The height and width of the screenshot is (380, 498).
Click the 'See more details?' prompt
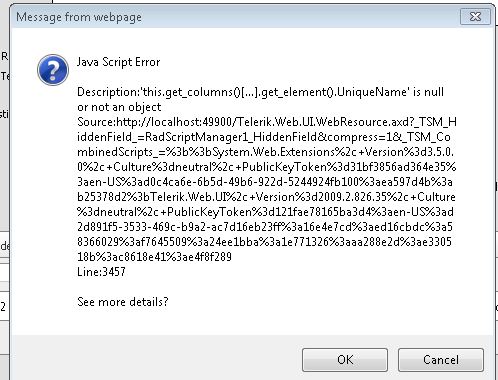point(123,302)
